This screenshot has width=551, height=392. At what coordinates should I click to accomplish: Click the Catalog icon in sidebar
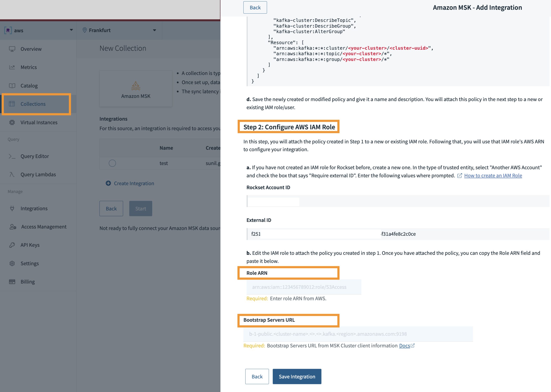coord(12,85)
